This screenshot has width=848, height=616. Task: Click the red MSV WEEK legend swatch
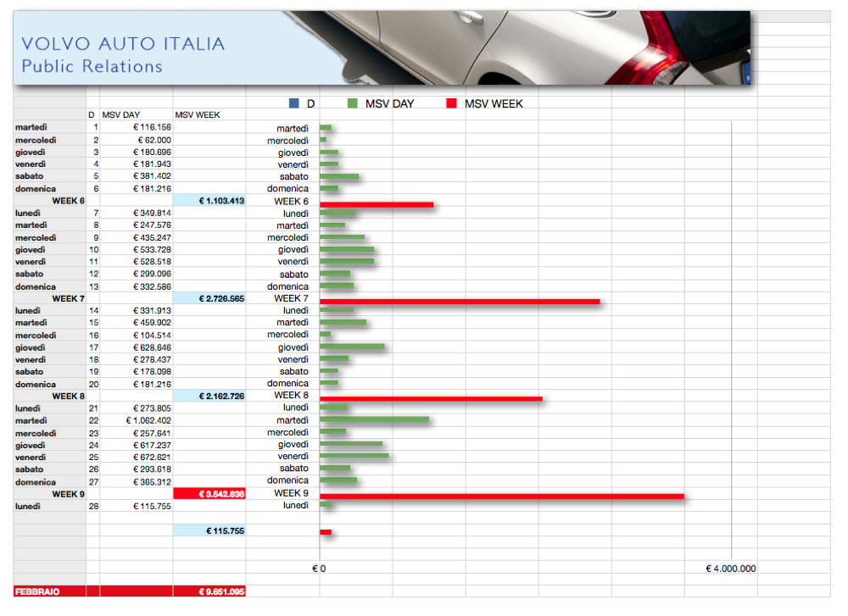pos(451,103)
